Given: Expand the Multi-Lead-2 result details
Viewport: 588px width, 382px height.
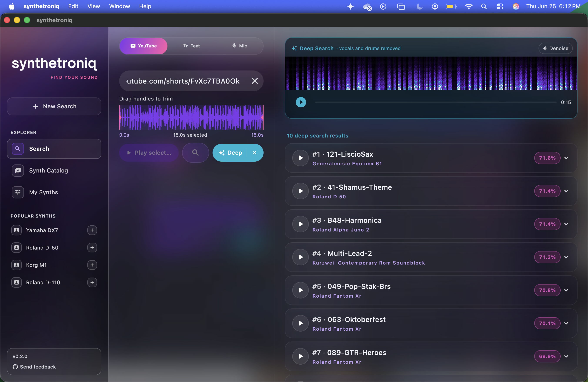Looking at the screenshot, I should click(x=566, y=257).
